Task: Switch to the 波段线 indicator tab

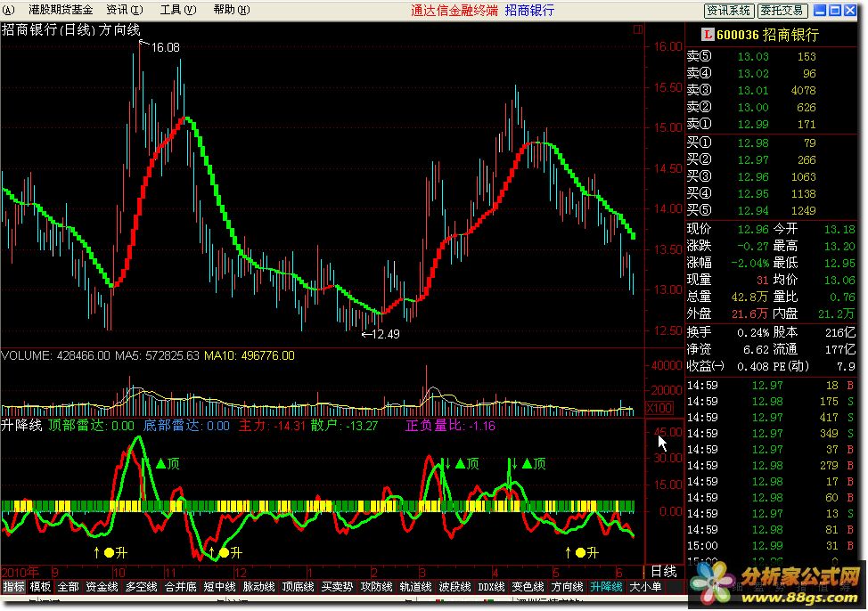Action: [x=455, y=586]
